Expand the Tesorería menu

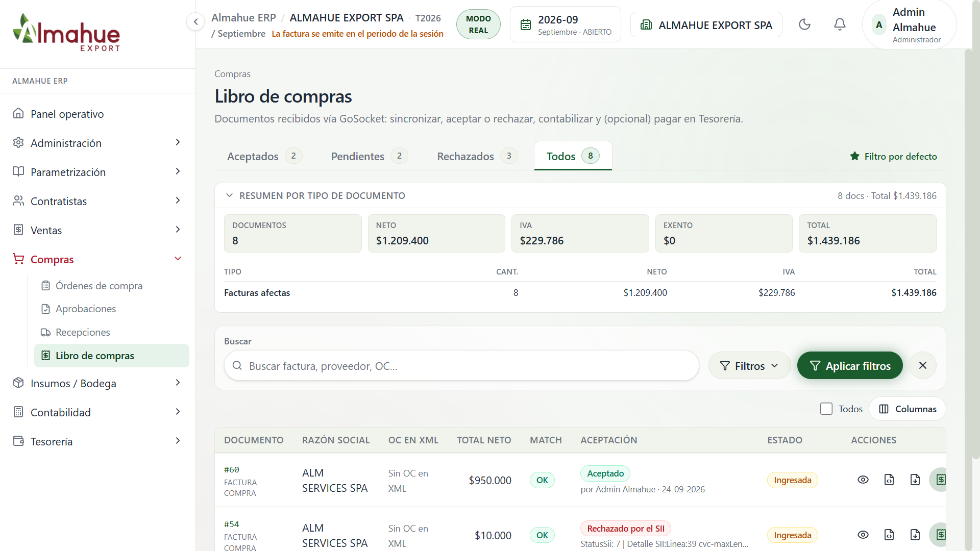(x=97, y=441)
